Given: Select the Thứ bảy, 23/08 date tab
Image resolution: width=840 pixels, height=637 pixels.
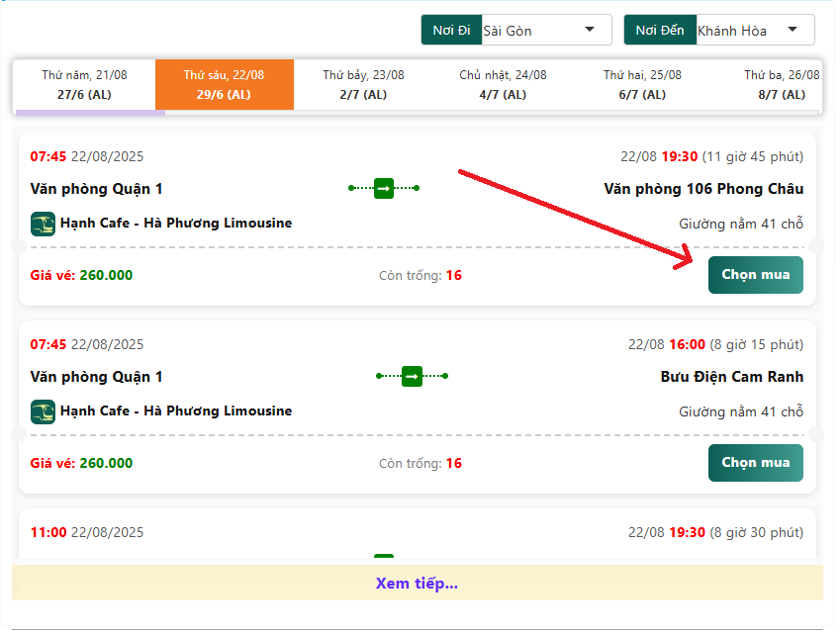Looking at the screenshot, I should click(x=363, y=85).
